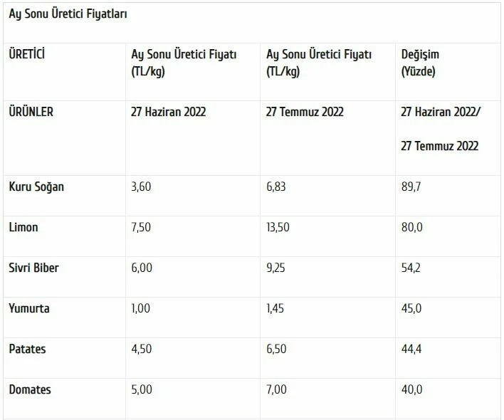Click the "Ay Sonu Üretici Fiyatları" table title
Viewport: 504px width, 420px height.
[x=68, y=14]
